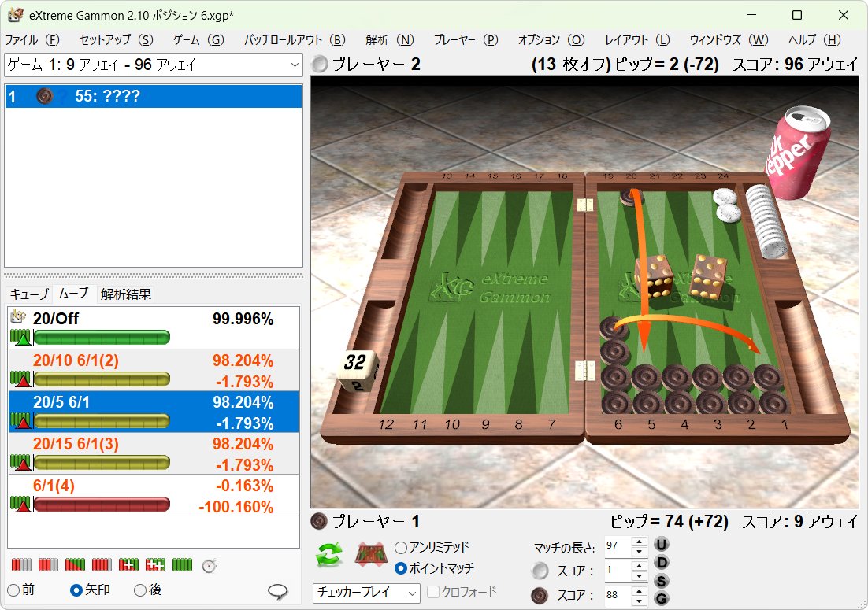Increase the マッチの長さ value

[x=640, y=542]
